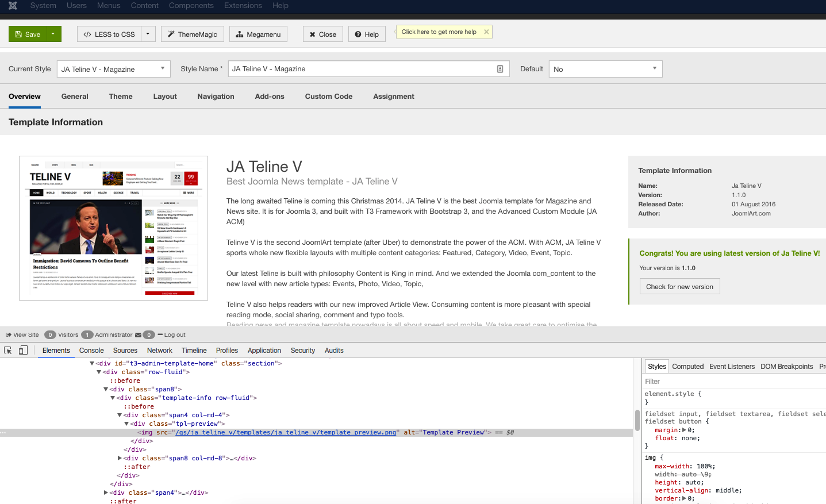Image resolution: width=826 pixels, height=504 pixels.
Task: Click the Administrator count badge
Action: click(87, 335)
